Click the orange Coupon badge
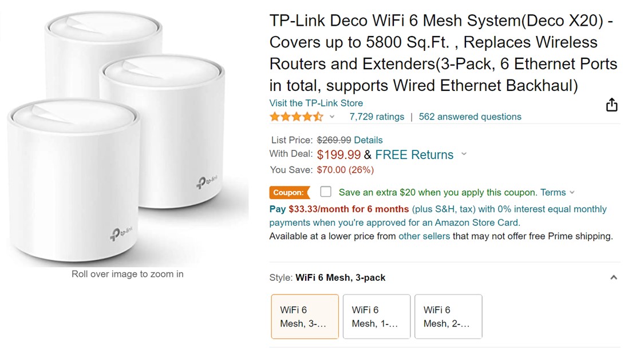 (289, 193)
